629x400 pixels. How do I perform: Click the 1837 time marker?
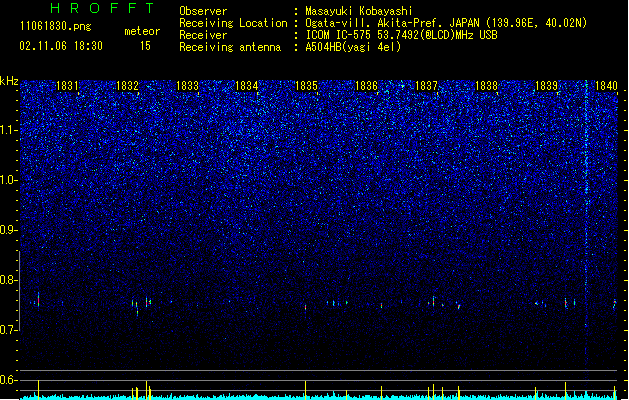click(426, 86)
